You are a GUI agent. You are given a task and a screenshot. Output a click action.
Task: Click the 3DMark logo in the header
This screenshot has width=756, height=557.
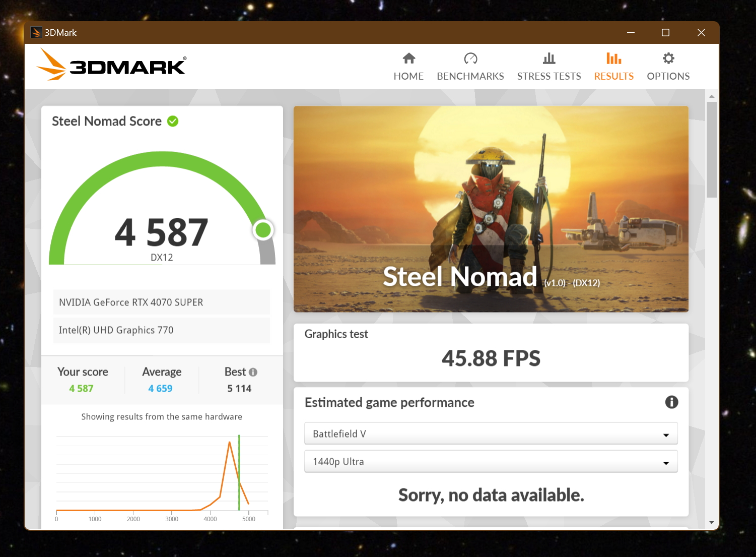[112, 65]
